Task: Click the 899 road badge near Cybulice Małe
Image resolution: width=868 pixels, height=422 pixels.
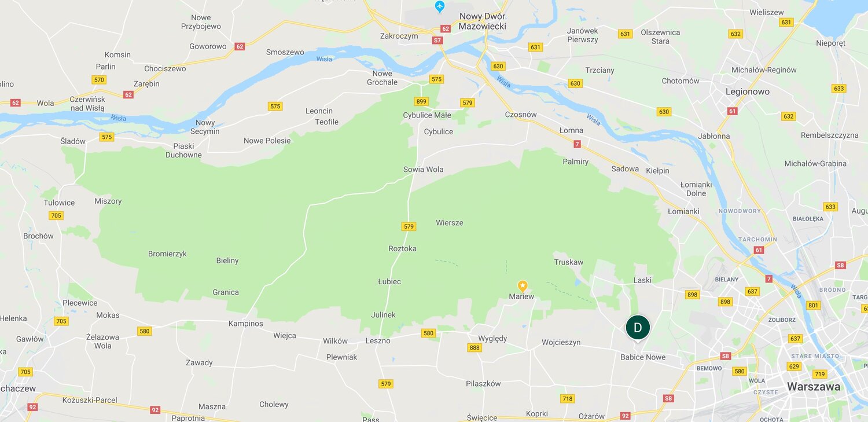Action: (x=421, y=101)
